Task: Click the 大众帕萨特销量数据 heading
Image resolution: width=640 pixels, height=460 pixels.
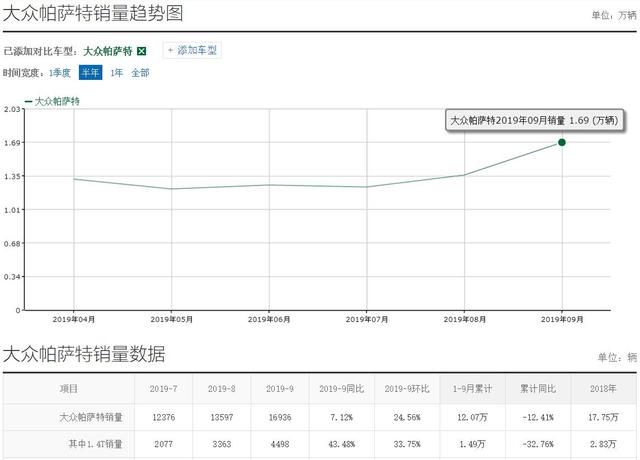Action: pos(84,353)
